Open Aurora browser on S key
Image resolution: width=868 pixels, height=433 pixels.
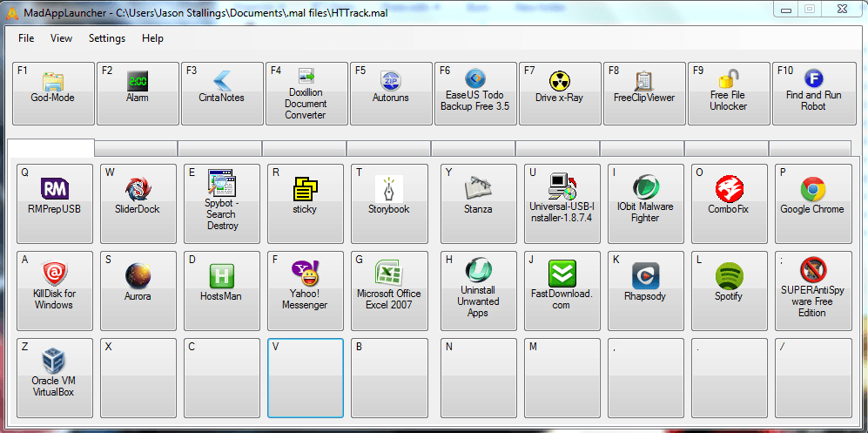pos(138,291)
